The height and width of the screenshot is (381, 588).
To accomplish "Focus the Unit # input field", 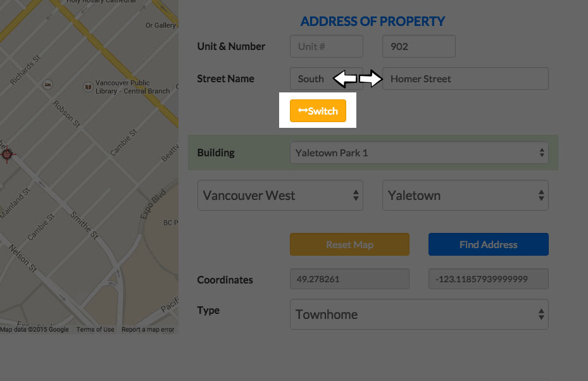I will (x=326, y=46).
